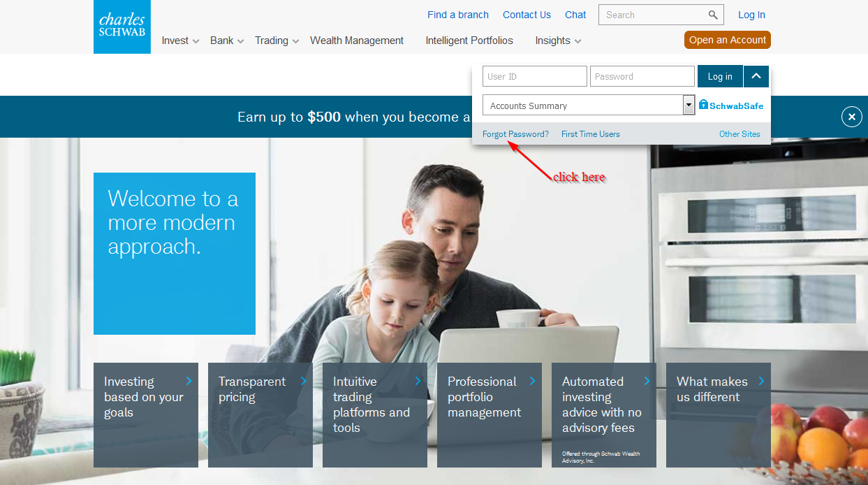Click Find a branch link
The width and height of the screenshot is (868, 485).
click(458, 15)
